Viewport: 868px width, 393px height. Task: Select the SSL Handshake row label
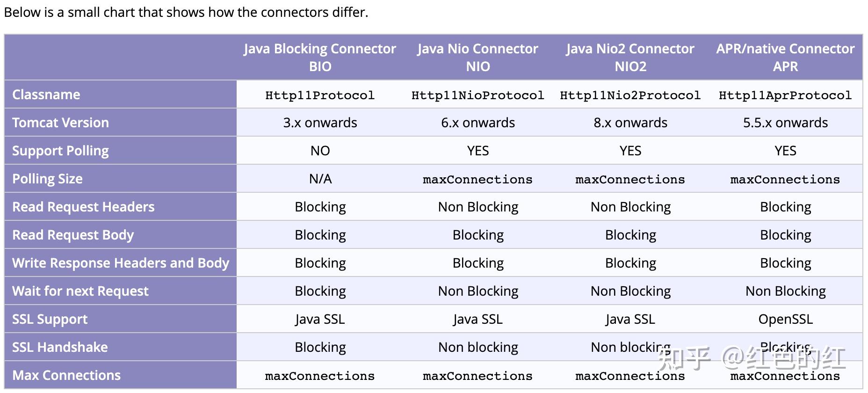60,347
